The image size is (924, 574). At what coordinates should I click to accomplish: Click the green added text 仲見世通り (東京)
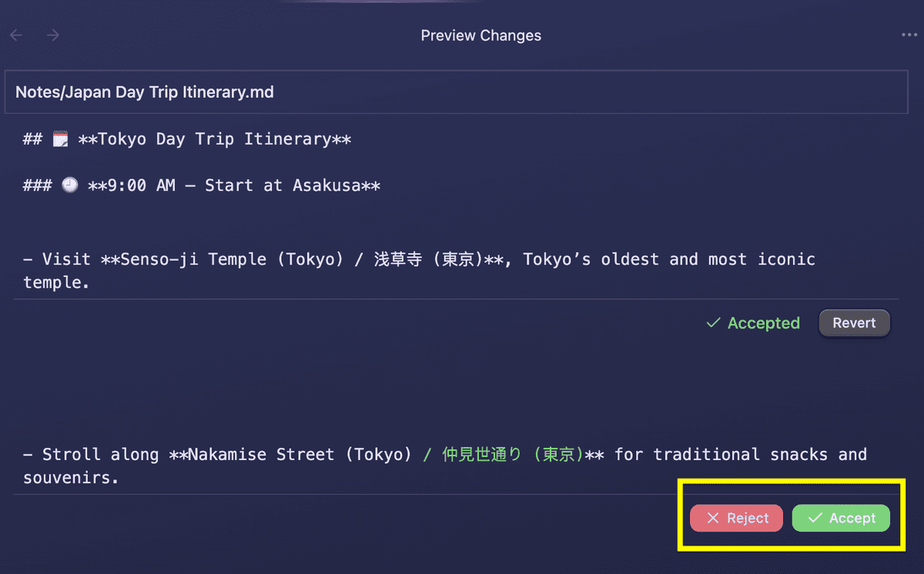click(513, 455)
